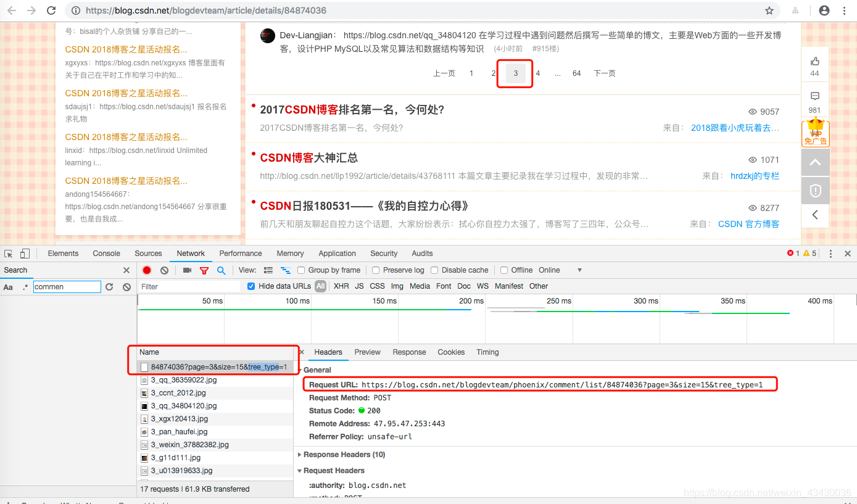Select the All filter type
This screenshot has width=857, height=504.
(320, 286)
